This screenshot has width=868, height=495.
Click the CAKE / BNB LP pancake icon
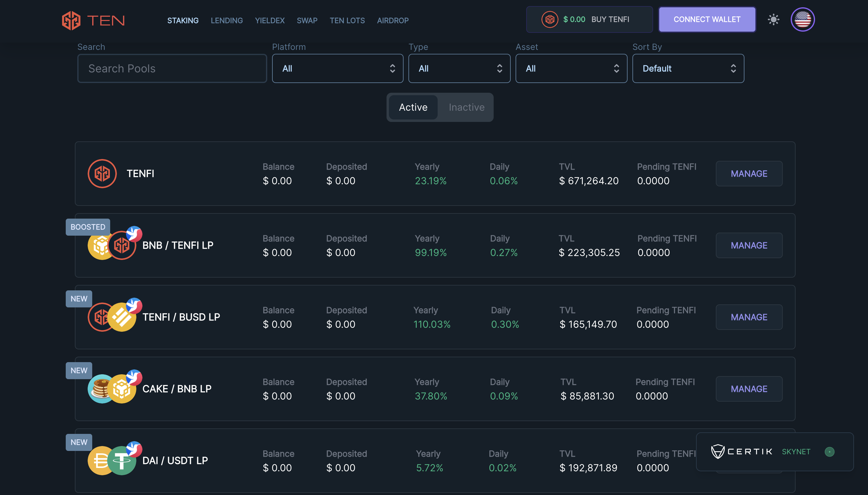coord(101,389)
